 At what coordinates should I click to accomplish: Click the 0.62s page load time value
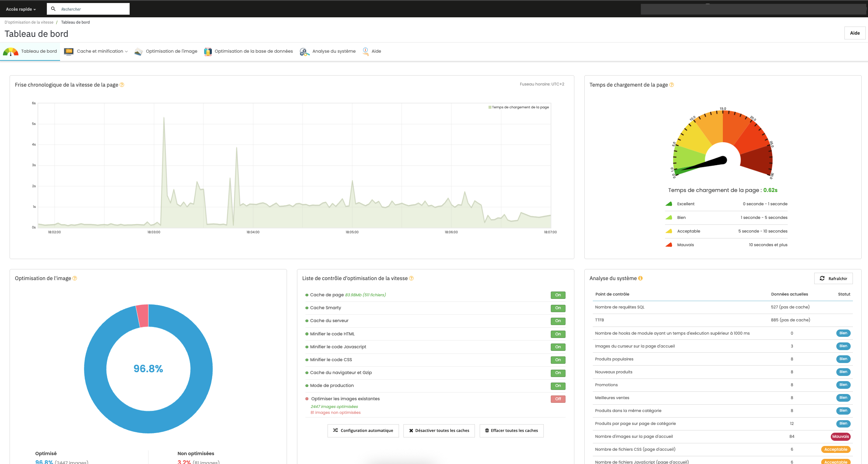770,190
